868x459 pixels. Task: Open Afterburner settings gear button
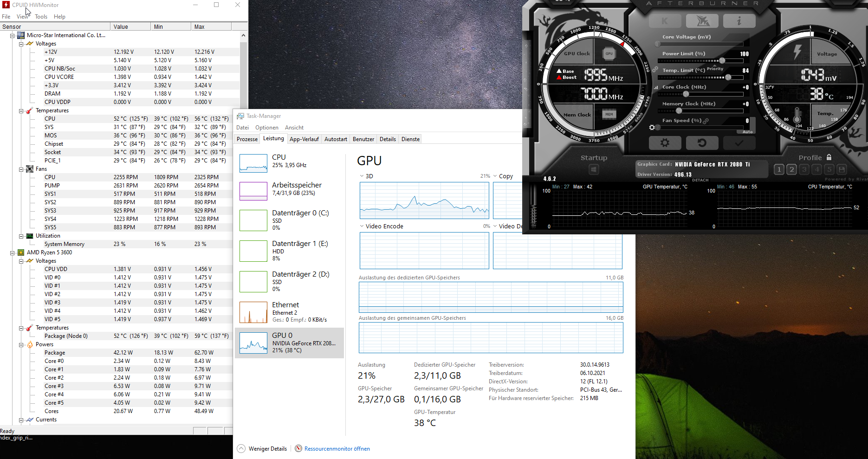coord(665,143)
